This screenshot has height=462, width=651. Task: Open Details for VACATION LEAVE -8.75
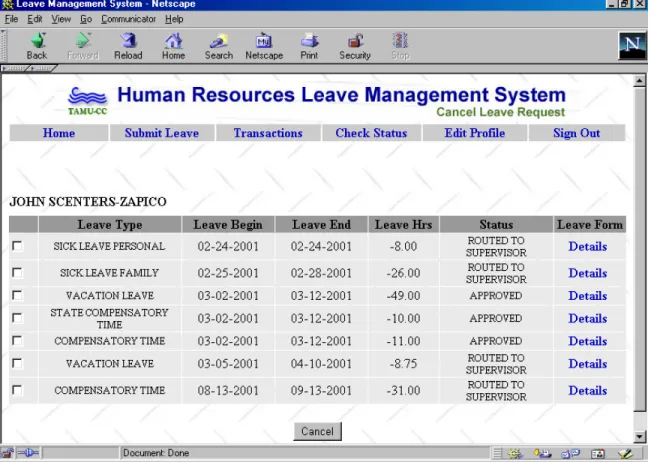tap(587, 364)
